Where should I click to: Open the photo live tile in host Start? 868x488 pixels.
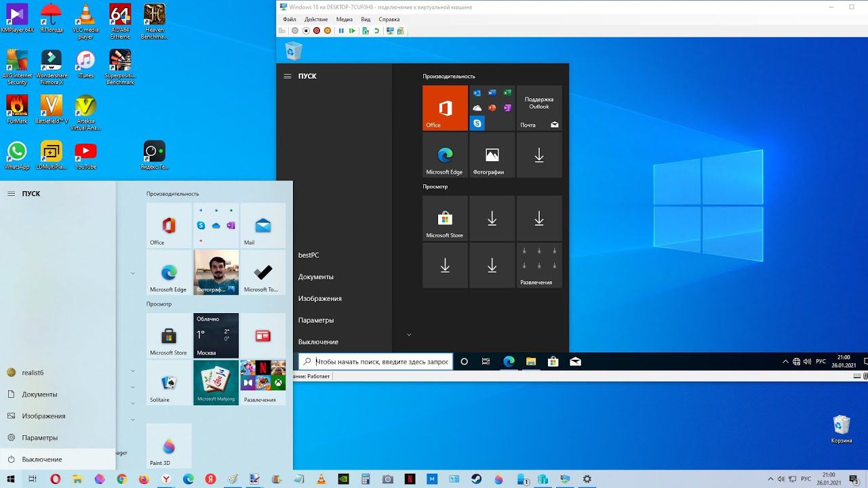[x=216, y=272]
